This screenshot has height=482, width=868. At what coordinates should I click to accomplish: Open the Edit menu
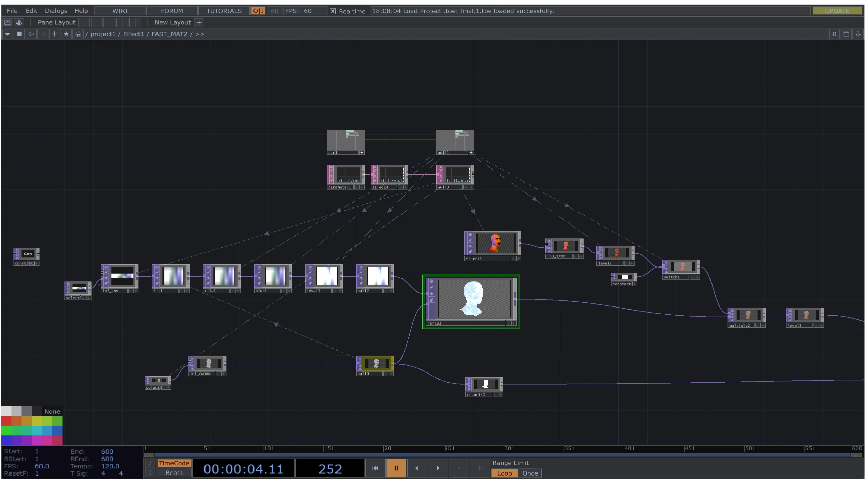[x=31, y=11]
